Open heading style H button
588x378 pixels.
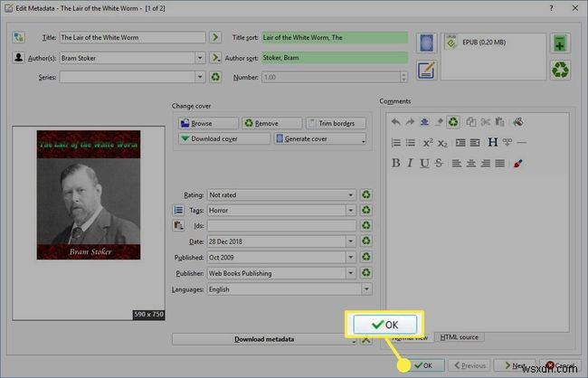coord(493,143)
